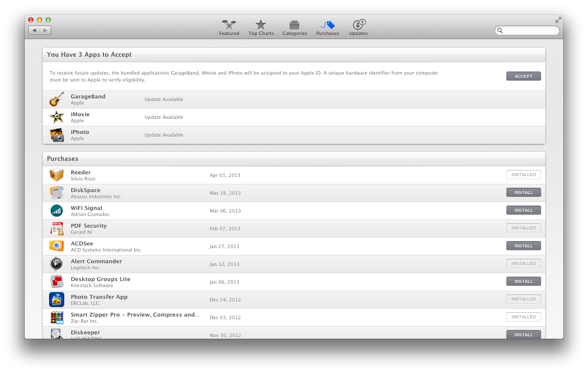The height and width of the screenshot is (373, 588).
Task: Accept the three bundled apps
Action: [x=523, y=76]
